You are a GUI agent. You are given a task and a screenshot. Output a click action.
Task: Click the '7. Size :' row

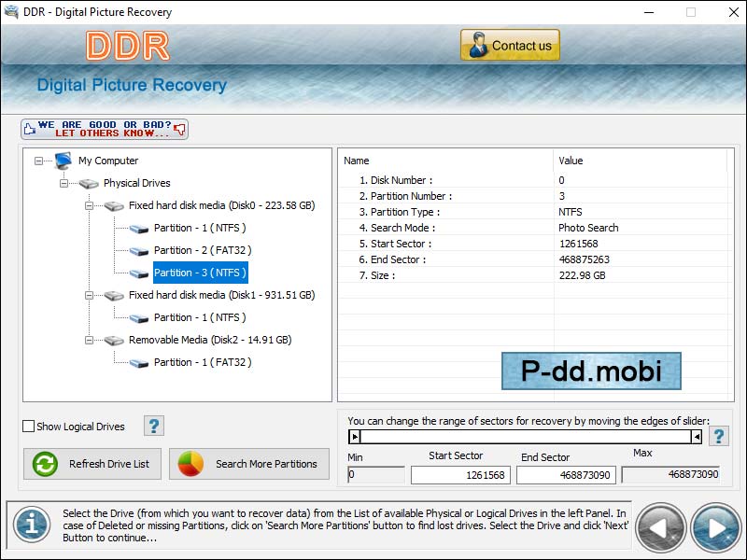coord(533,275)
